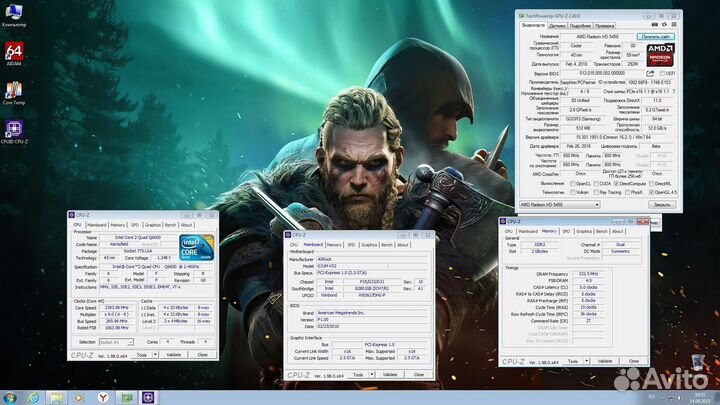Viewport: 720px width, 405px height.
Task: Switch to the Подробнее tab in GPU-Z
Action: [580, 26]
